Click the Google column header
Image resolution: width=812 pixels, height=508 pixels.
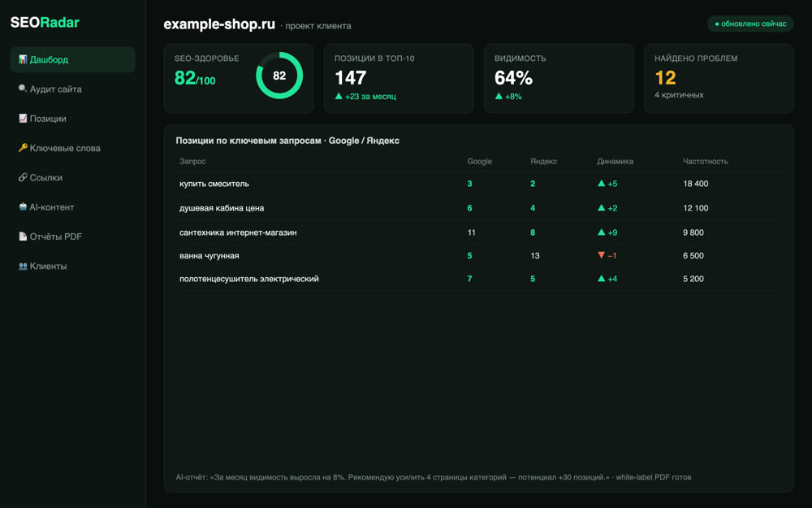(x=480, y=161)
